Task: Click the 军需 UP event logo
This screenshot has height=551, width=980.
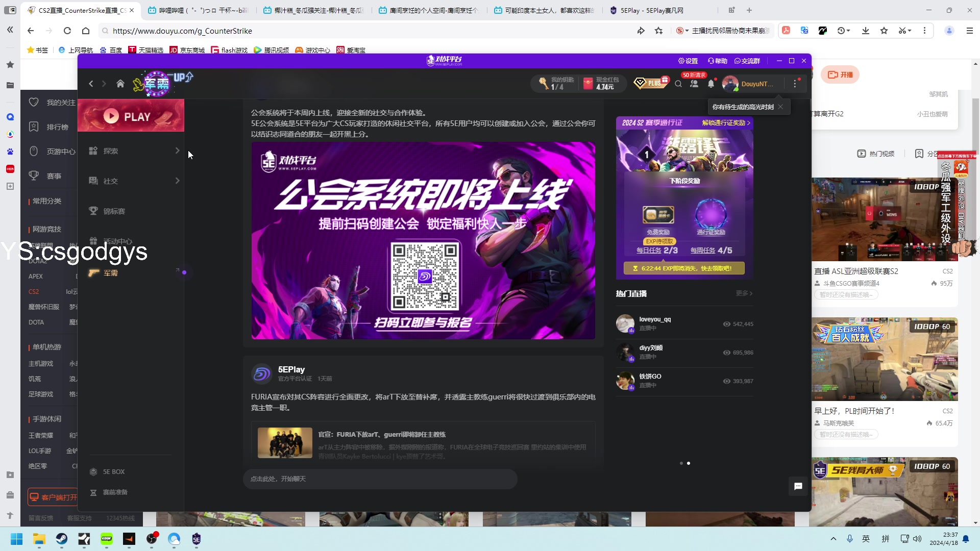Action: point(162,84)
